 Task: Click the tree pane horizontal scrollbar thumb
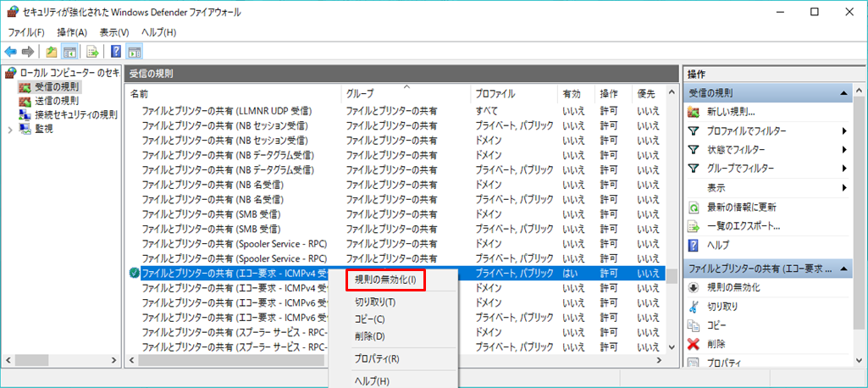coord(31,360)
